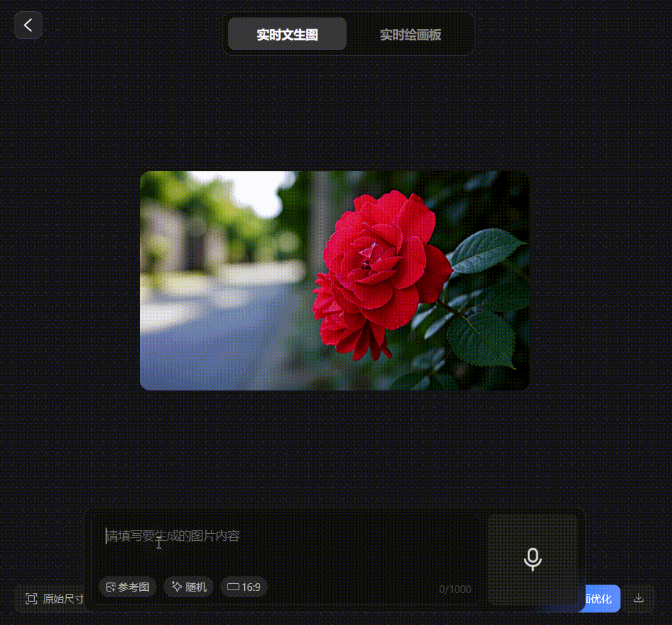The width and height of the screenshot is (672, 625).
Task: Switch to the 实时绘画板 tab
Action: point(410,34)
